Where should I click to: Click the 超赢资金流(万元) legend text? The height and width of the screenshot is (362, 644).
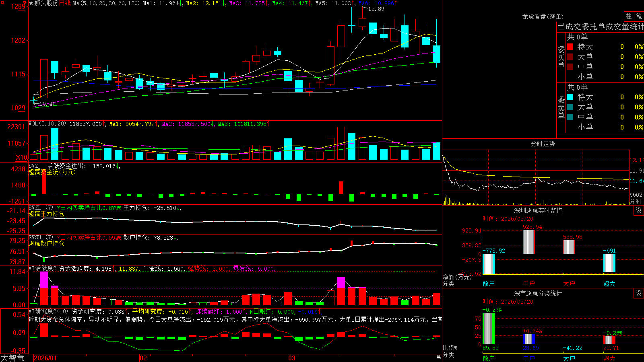point(52,172)
